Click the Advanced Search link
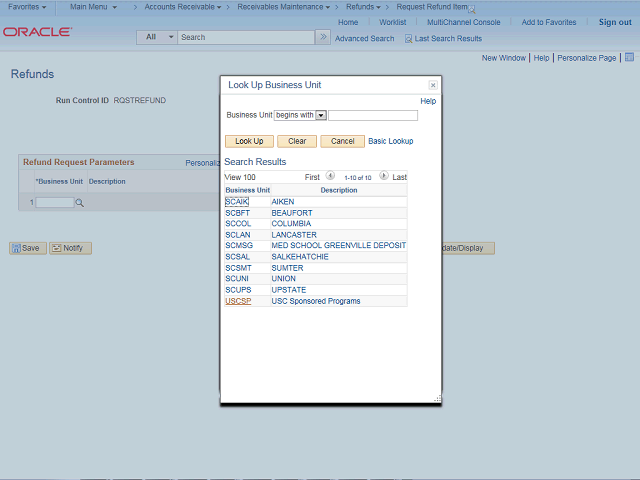This screenshot has height=480, width=640. point(364,39)
